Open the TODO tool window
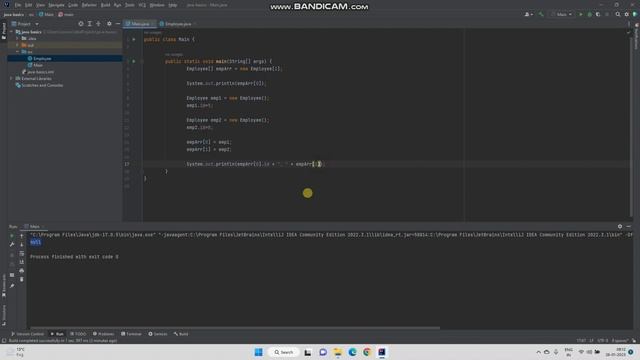The image size is (640, 360). coord(78,334)
